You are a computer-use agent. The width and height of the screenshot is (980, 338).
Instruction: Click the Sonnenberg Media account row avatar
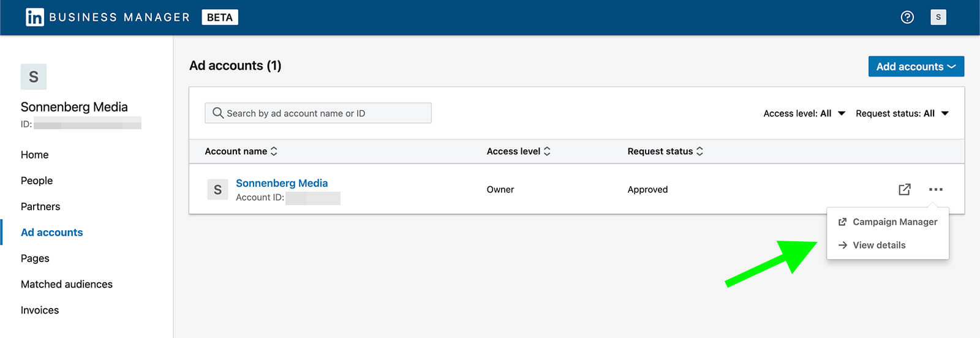click(217, 190)
